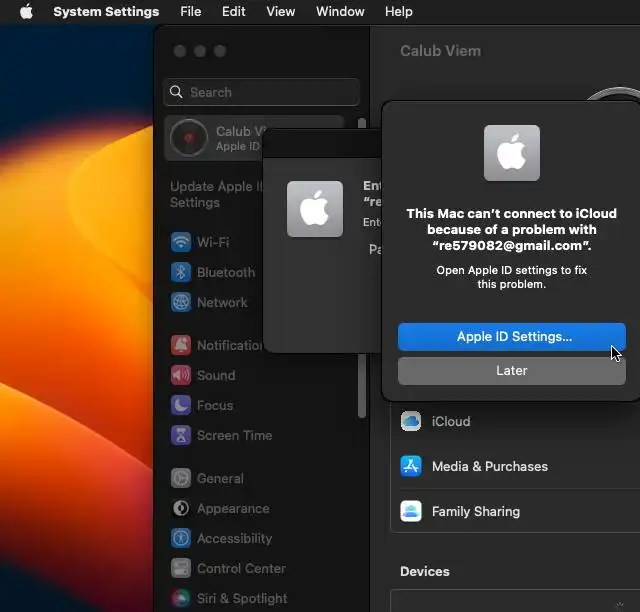Screen dimensions: 640x612
Task: Open Control Center settings label
Action: click(241, 568)
